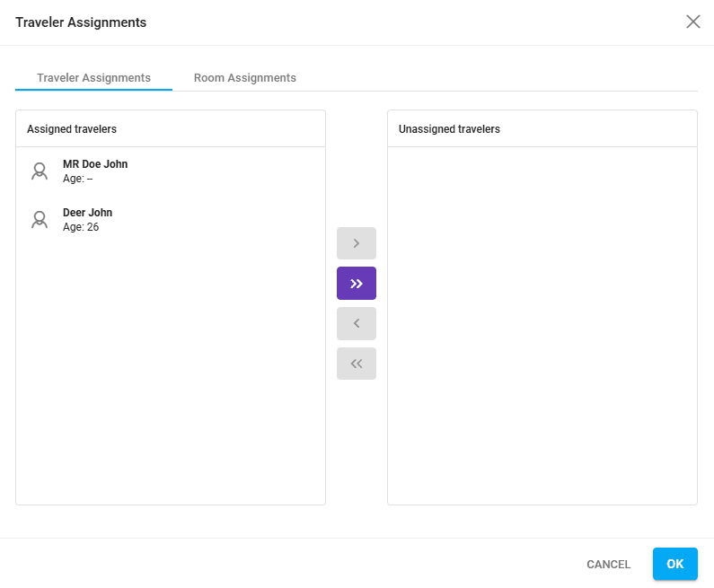Confirm the assignments with OK
This screenshot has width=714, height=588.
674,564
